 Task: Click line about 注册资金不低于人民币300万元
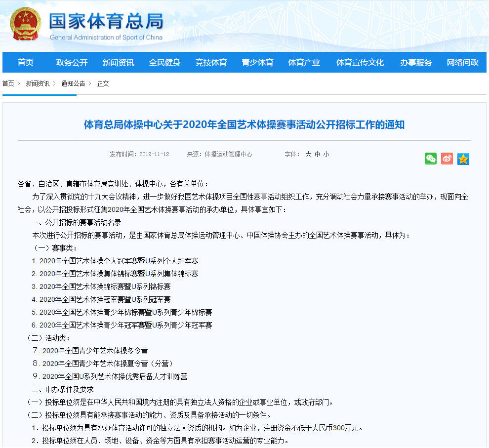click(x=197, y=428)
